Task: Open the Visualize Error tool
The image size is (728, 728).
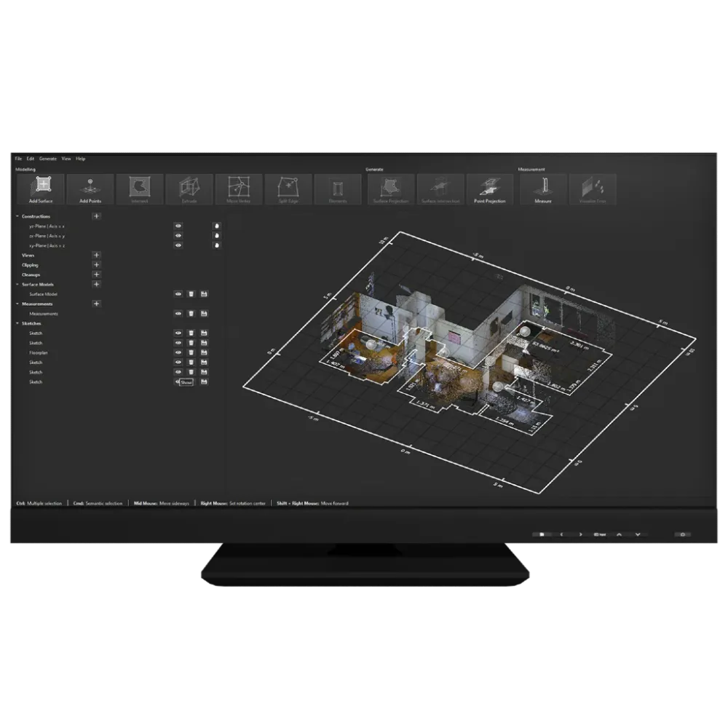Action: [x=593, y=189]
